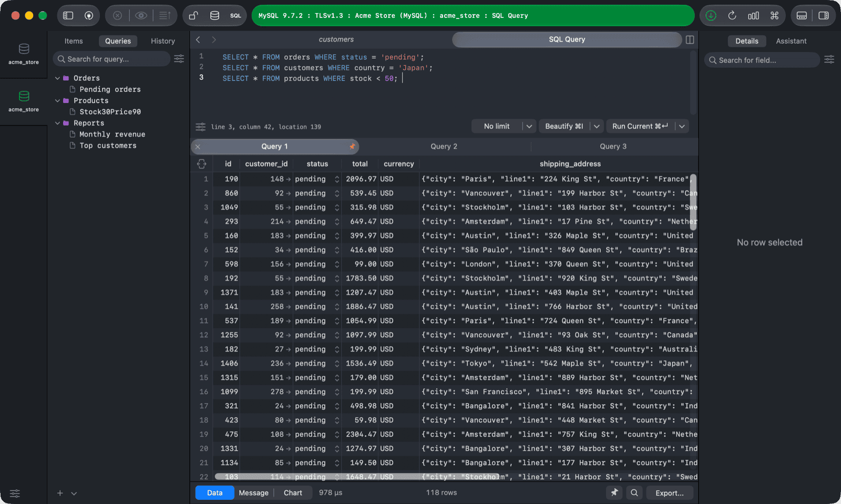
Task: Unpin the Query 1 result tab
Action: pos(352,147)
